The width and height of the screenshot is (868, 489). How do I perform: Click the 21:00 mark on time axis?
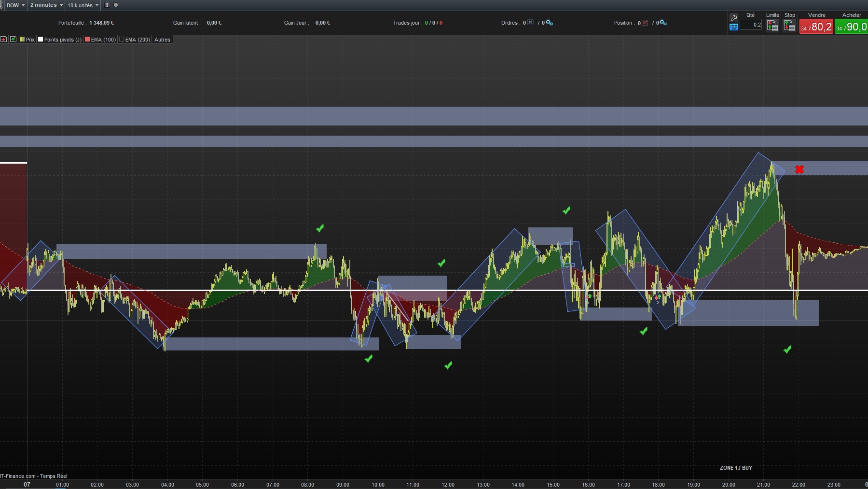[763, 485]
